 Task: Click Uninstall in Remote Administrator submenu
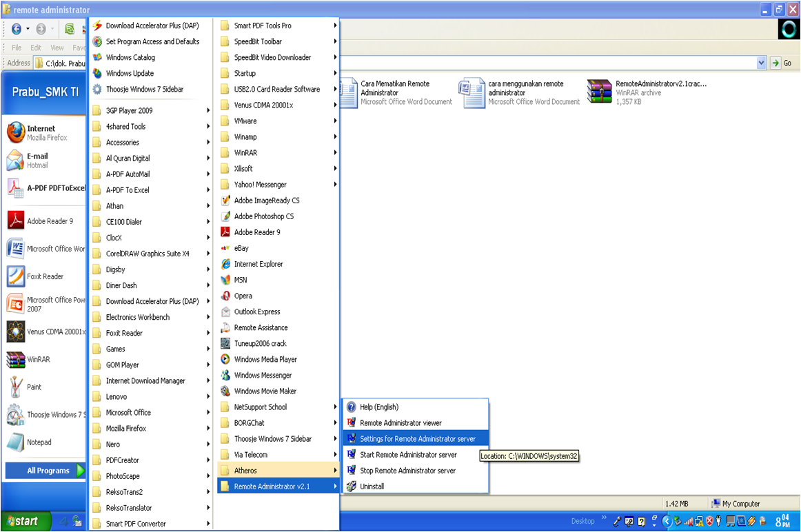416,486
